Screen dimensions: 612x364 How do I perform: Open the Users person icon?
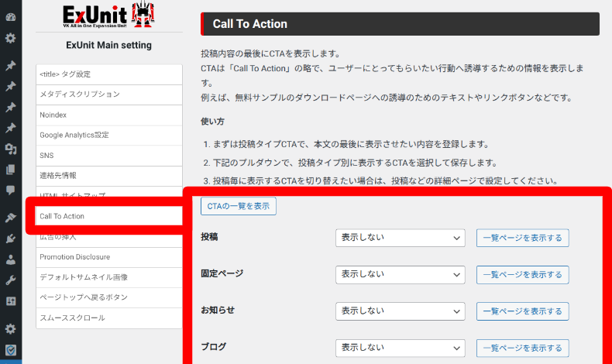tap(11, 259)
